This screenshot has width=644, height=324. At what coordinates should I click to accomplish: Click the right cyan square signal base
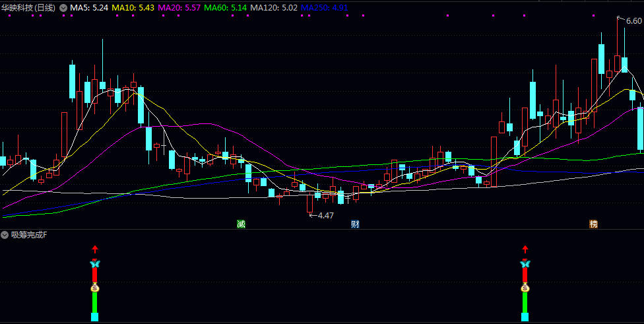(525, 317)
